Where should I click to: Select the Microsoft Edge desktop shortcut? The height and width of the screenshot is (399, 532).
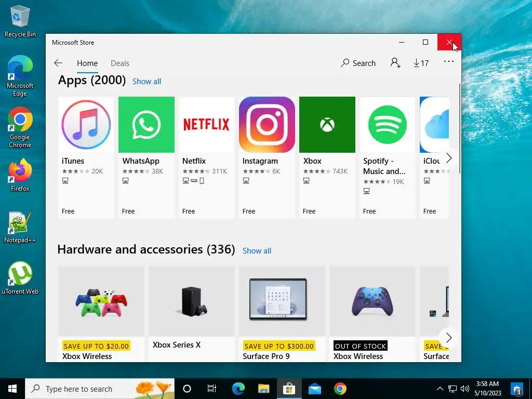coord(20,76)
